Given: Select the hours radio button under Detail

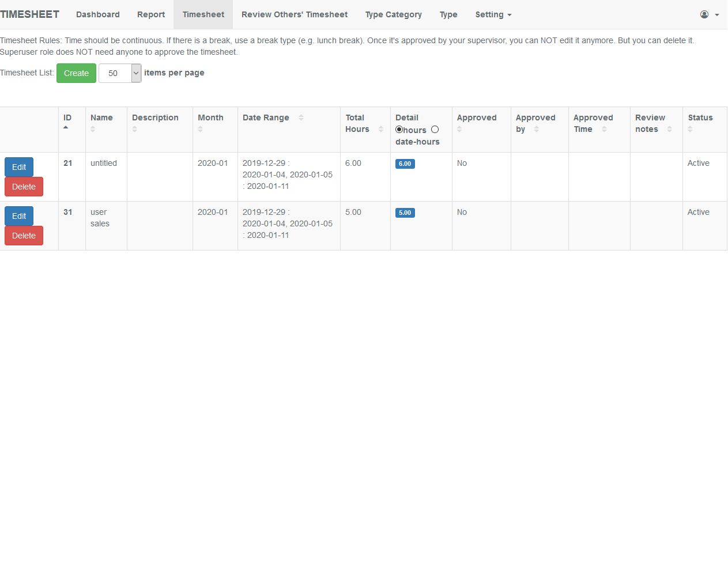Looking at the screenshot, I should pos(399,130).
